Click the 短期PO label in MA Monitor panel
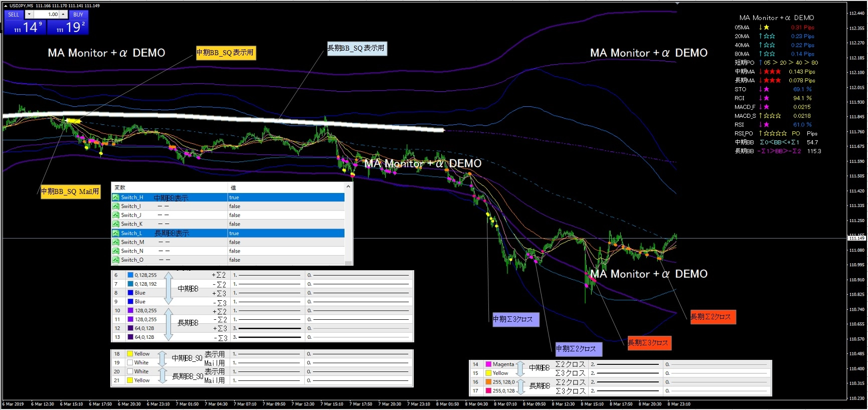 tap(745, 63)
